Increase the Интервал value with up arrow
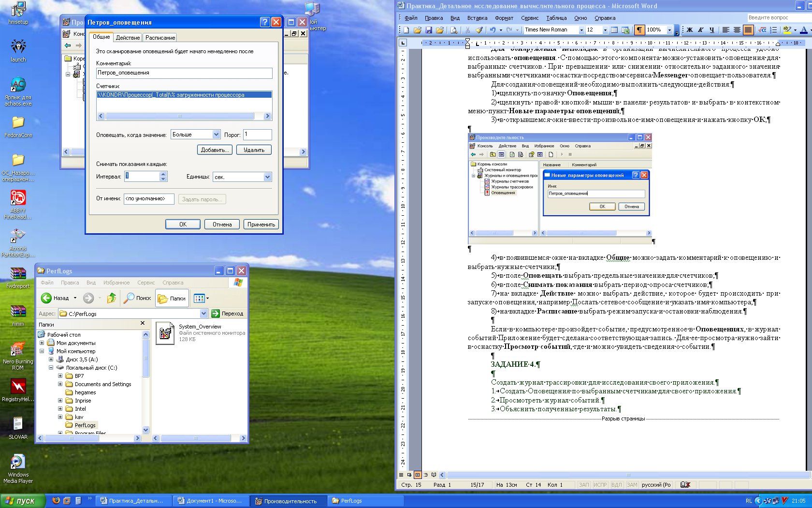 tap(163, 174)
